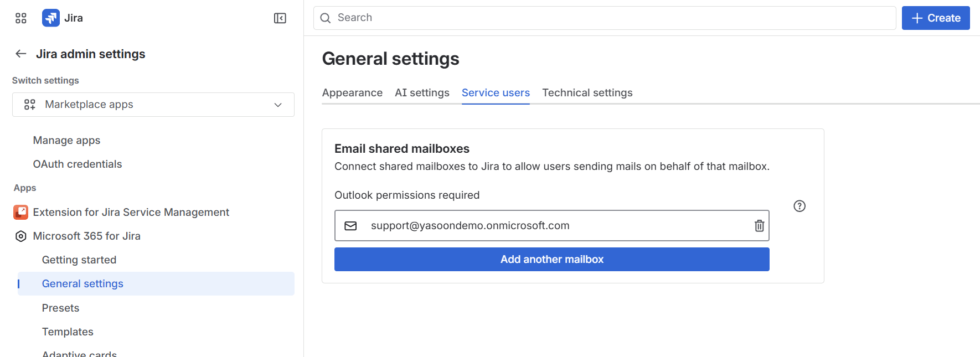Go to OAuth credentials
This screenshot has height=357, width=980.
click(78, 164)
